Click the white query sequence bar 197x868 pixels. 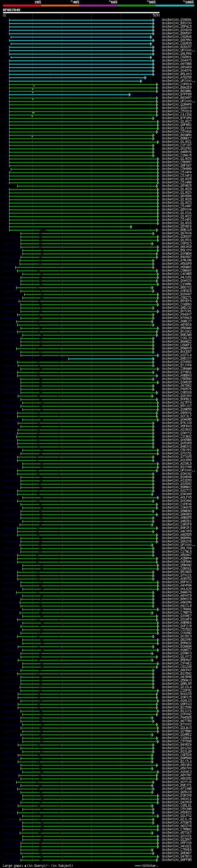pyautogui.click(x=81, y=12)
